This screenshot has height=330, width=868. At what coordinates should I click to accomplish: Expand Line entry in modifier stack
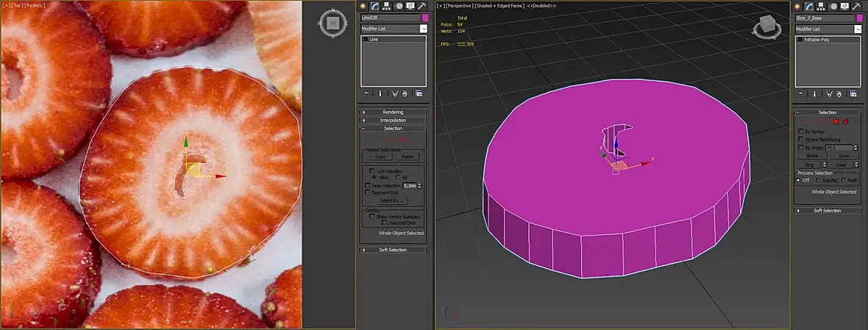[366, 39]
